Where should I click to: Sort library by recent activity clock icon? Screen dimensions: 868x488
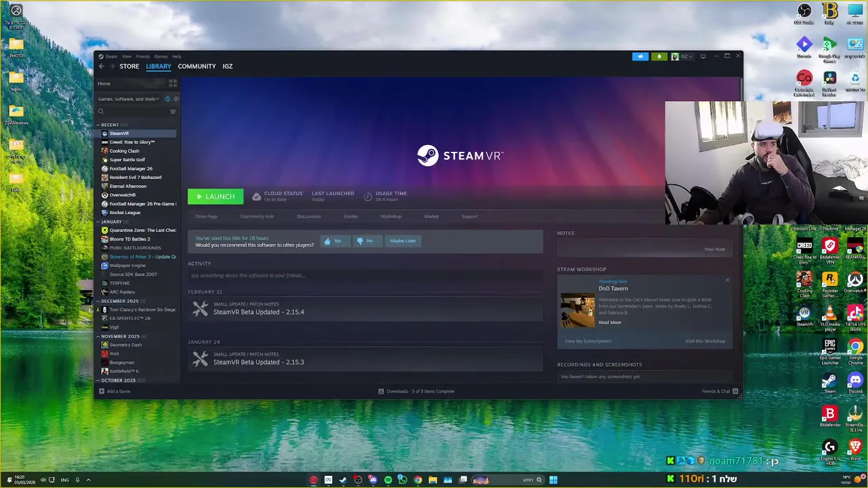pos(167,99)
